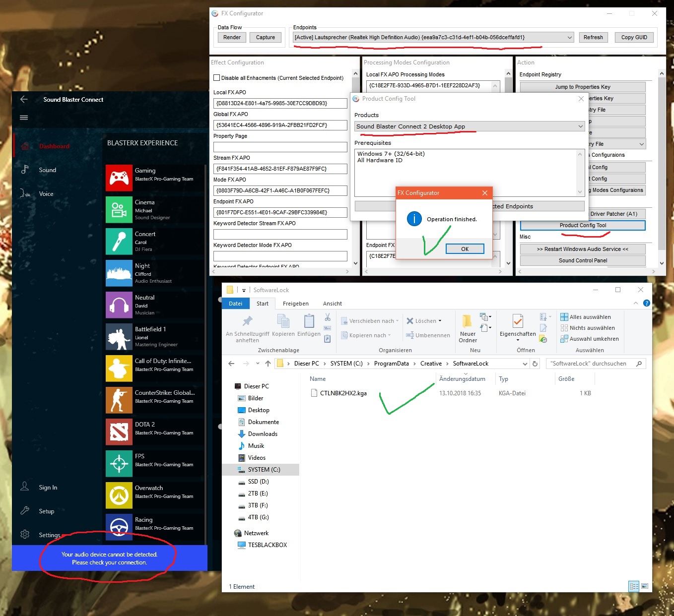Viewport: 674px width, 616px height.
Task: Select the Dashboard menu item
Action: pyautogui.click(x=54, y=146)
